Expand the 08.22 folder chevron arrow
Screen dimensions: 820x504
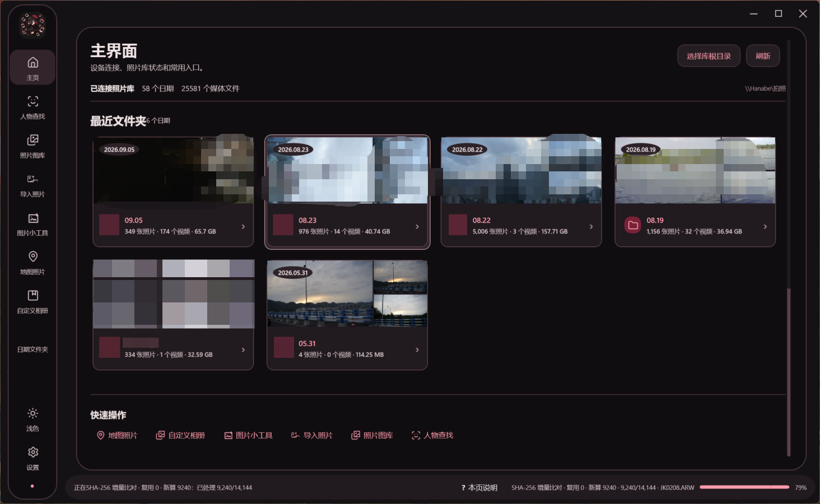point(591,226)
